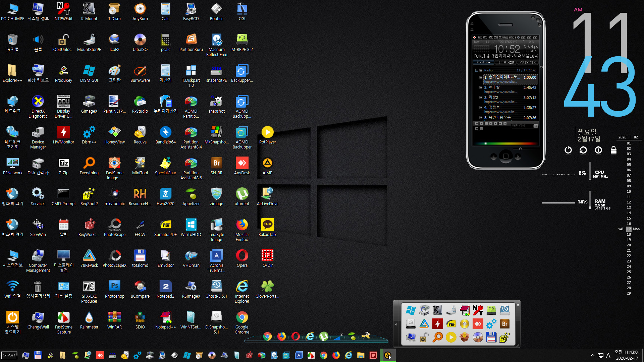The width and height of the screenshot is (644, 362).
Task: Click the AIMP quick search magnifier button
Action: click(536, 126)
